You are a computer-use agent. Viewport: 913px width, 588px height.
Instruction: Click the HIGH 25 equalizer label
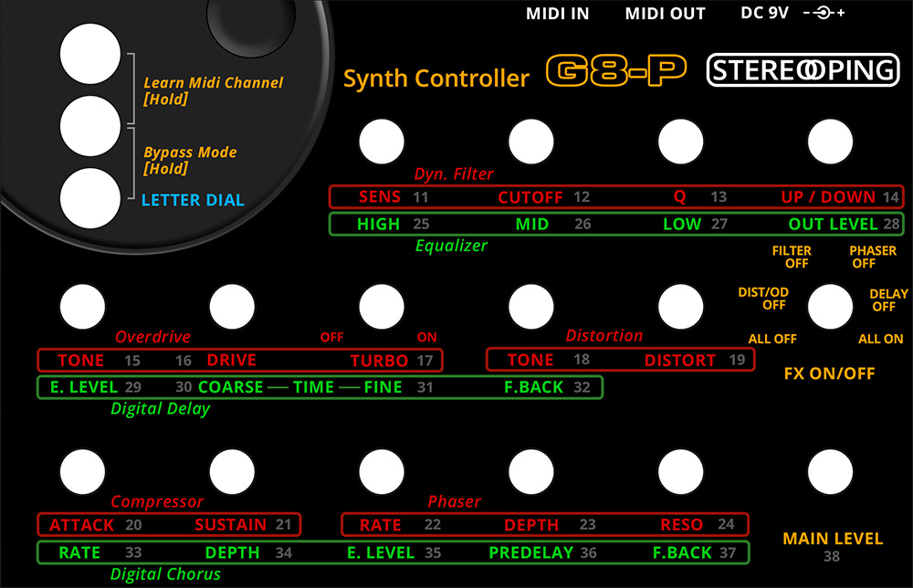coord(393,224)
